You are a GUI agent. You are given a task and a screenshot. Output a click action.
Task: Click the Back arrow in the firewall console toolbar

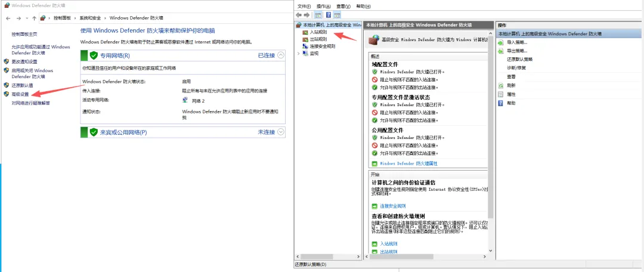pos(299,15)
